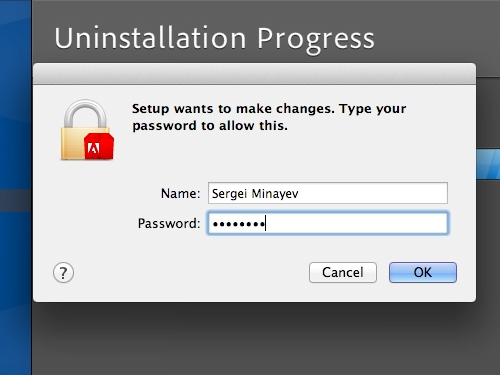Viewport: 500px width, 375px height.
Task: Click the blue progress bar behind the dialog
Action: click(x=488, y=164)
